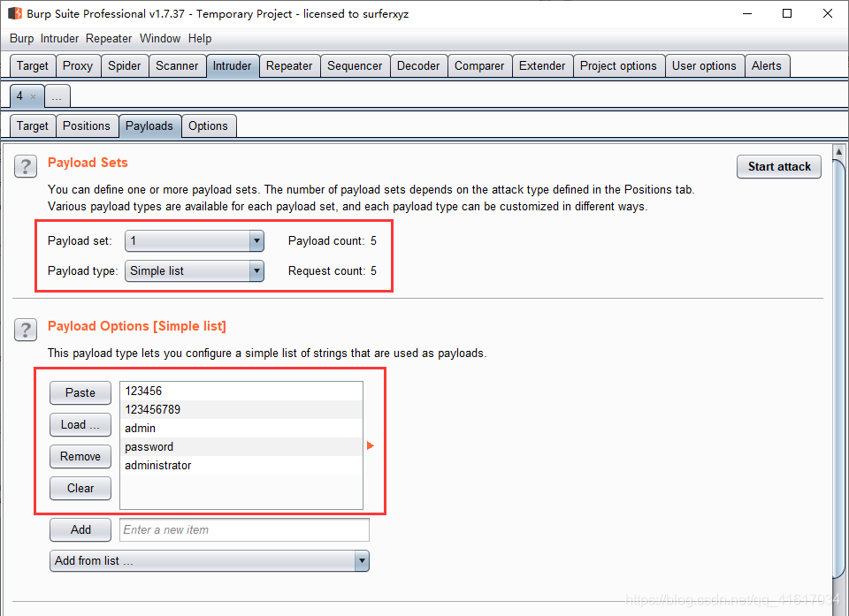Click the Burp Suite logo in title bar
This screenshot has width=849, height=616.
tap(15, 13)
